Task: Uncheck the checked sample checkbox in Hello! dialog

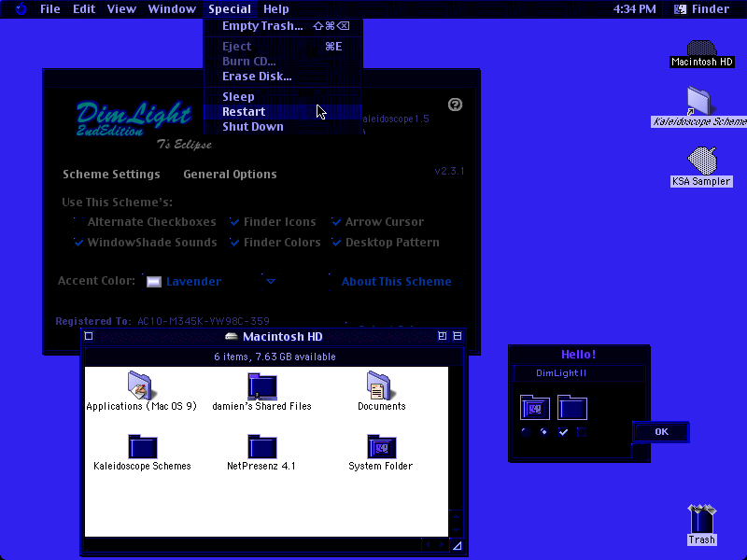Action: click(x=563, y=432)
